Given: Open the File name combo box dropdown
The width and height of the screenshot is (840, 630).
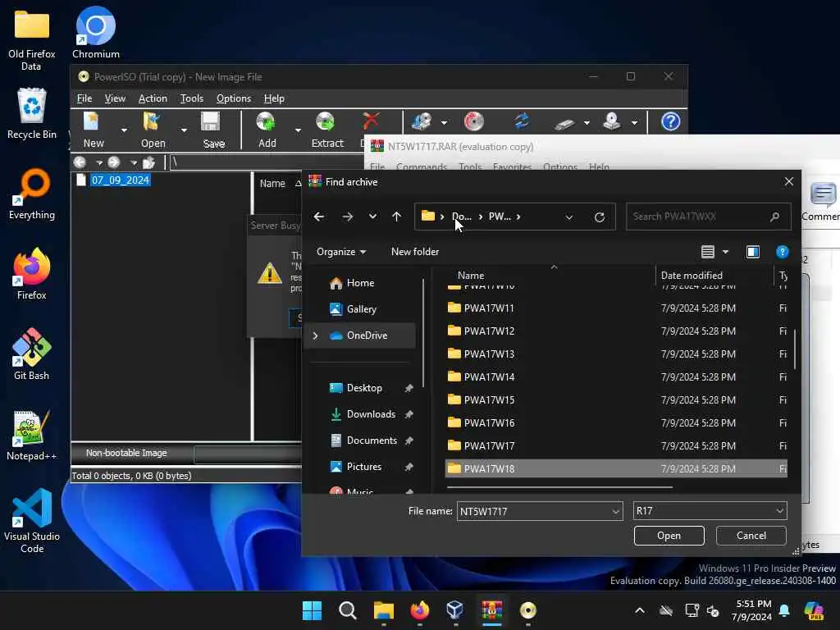Looking at the screenshot, I should [x=615, y=512].
